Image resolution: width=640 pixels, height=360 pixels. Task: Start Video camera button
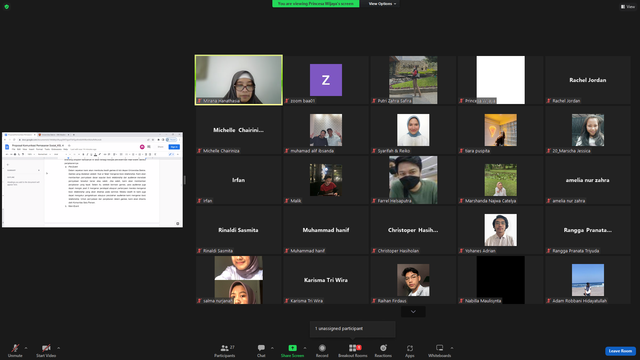(46, 350)
